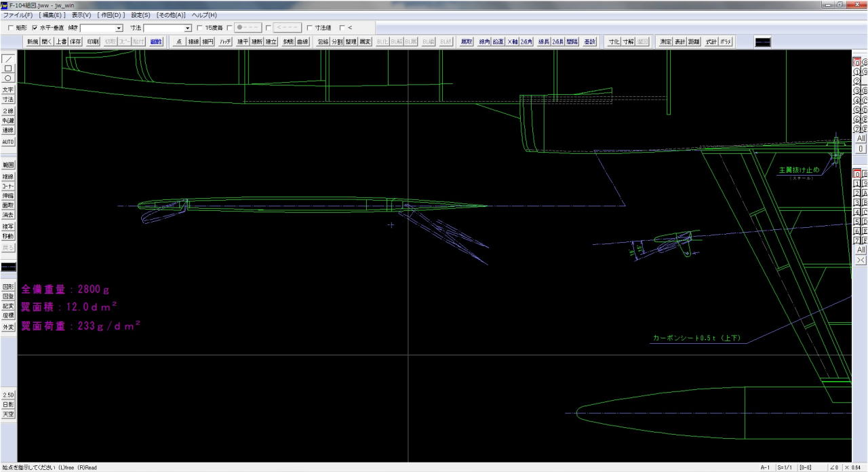868x472 pixels.
Task: Open the ファイル(F) menu
Action: (x=18, y=15)
